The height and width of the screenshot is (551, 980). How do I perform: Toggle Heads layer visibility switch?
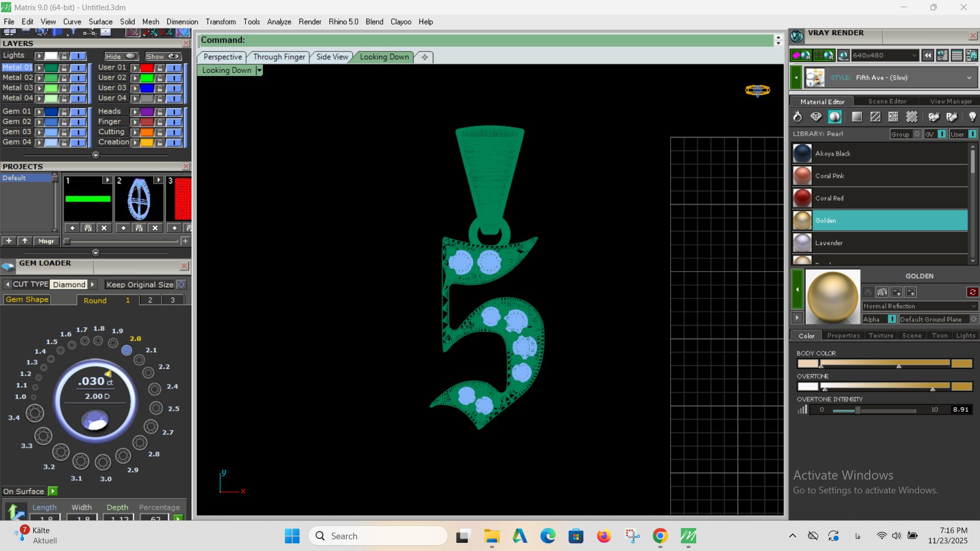tap(174, 111)
